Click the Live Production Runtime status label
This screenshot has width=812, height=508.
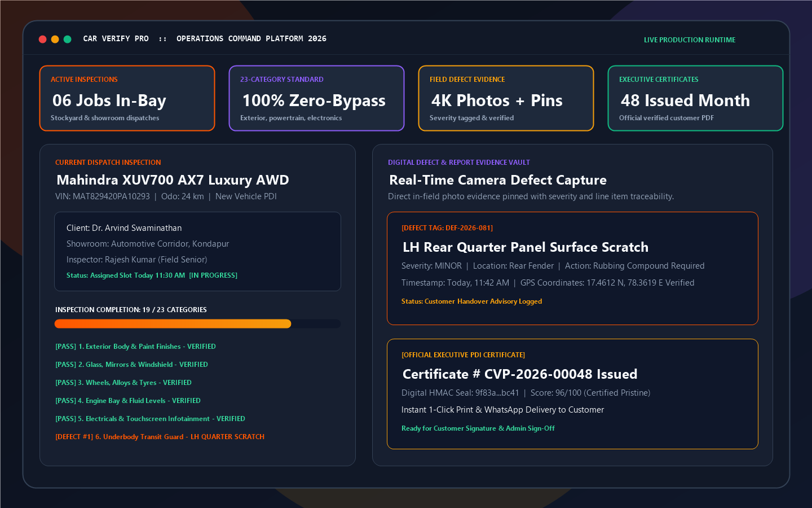pyautogui.click(x=690, y=40)
